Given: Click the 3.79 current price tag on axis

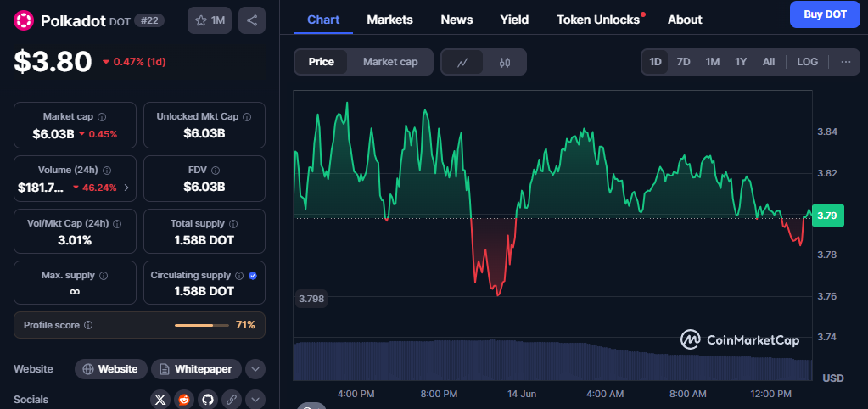Looking at the screenshot, I should coord(828,216).
